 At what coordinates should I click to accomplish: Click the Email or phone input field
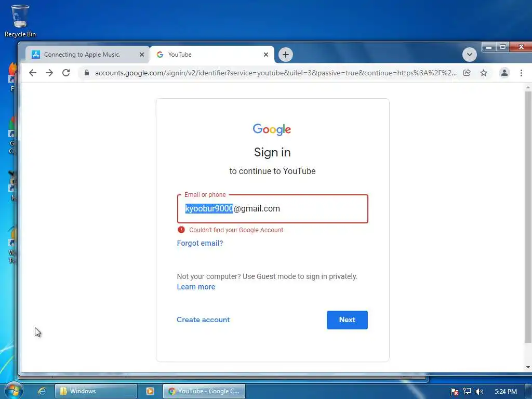click(x=272, y=209)
